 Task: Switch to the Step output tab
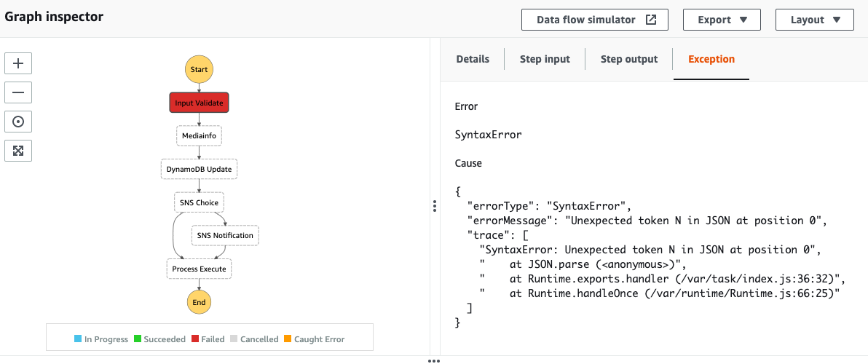pos(629,59)
